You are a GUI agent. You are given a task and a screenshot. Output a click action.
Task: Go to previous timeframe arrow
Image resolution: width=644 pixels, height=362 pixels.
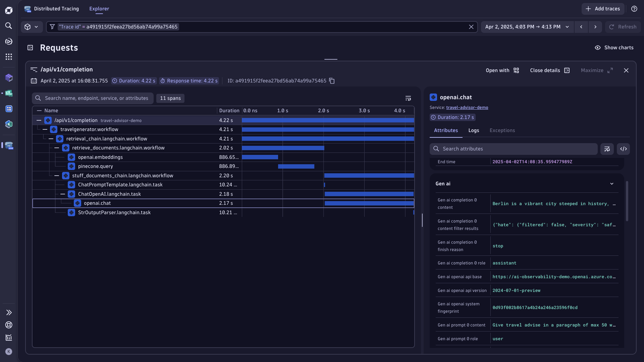(x=581, y=27)
